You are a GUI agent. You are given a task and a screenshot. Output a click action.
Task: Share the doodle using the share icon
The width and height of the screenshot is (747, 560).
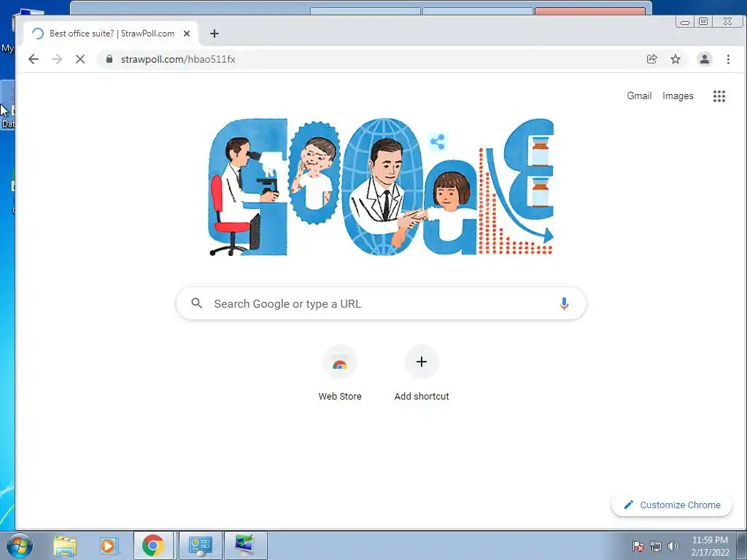coord(437,141)
